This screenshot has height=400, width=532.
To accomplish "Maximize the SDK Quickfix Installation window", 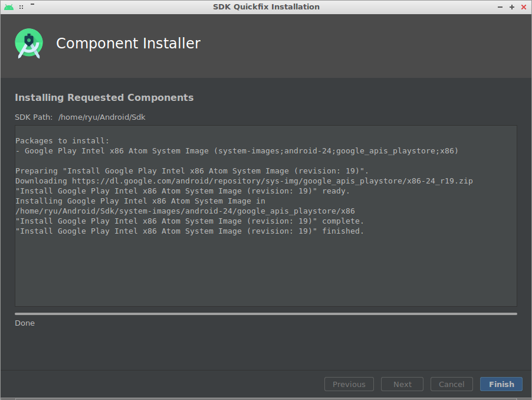I will [512, 7].
